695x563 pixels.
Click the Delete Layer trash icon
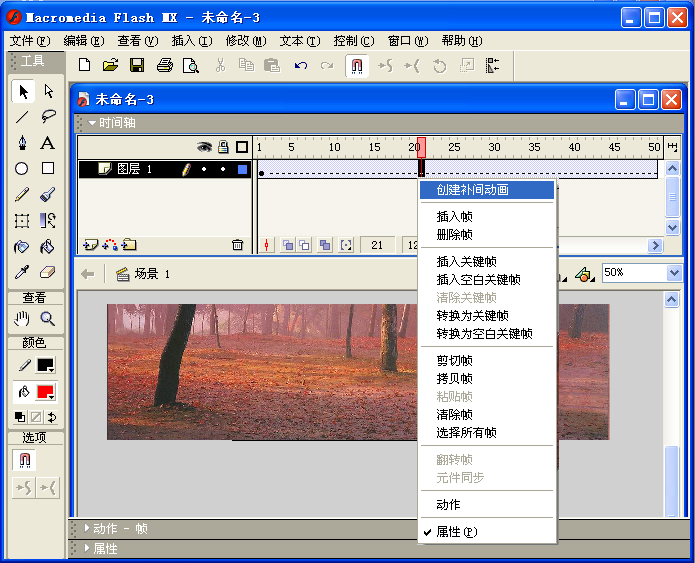238,245
